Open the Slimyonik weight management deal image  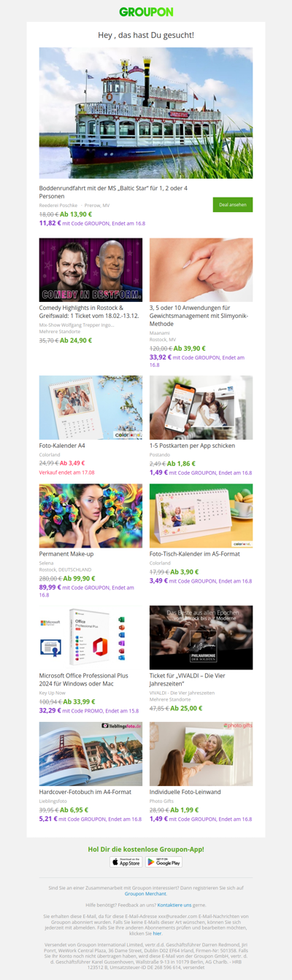[x=201, y=270]
